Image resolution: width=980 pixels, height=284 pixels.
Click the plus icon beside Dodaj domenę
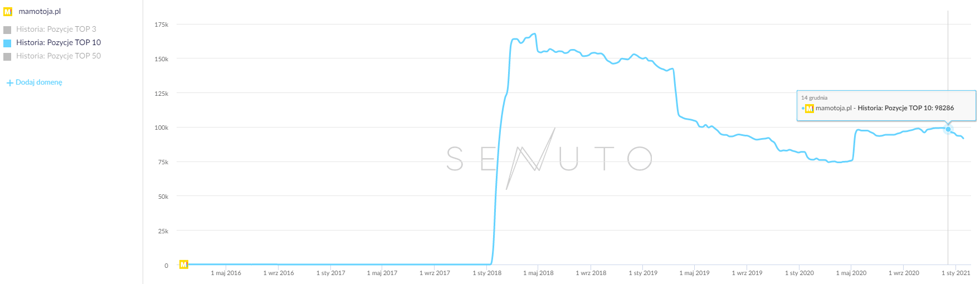pos(9,83)
